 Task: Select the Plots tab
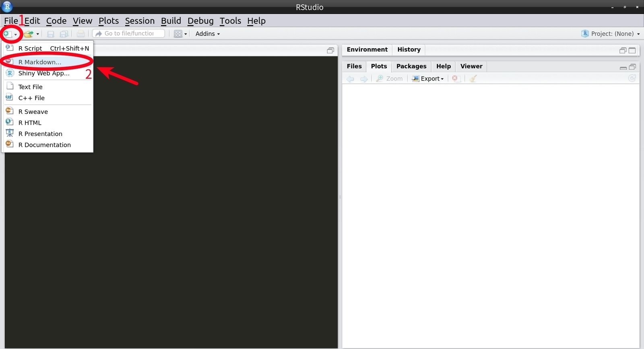tap(379, 66)
